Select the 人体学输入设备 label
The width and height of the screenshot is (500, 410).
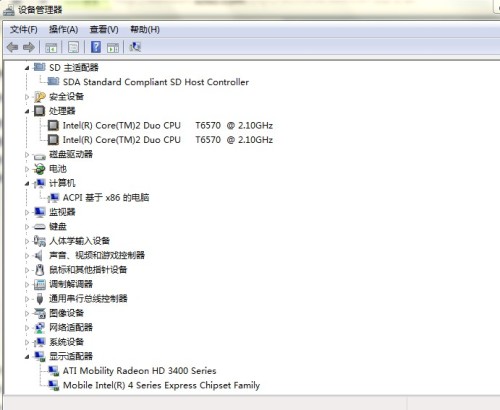(80, 241)
